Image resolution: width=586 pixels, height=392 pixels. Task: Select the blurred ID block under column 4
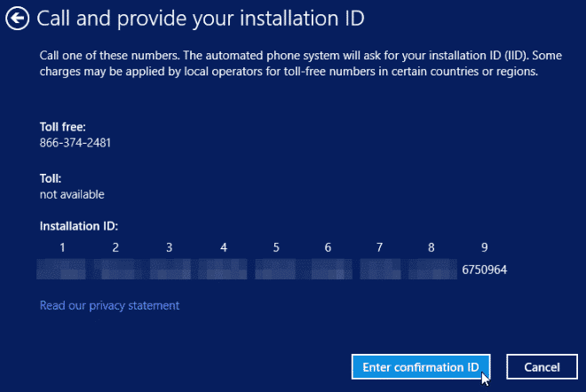coord(223,269)
